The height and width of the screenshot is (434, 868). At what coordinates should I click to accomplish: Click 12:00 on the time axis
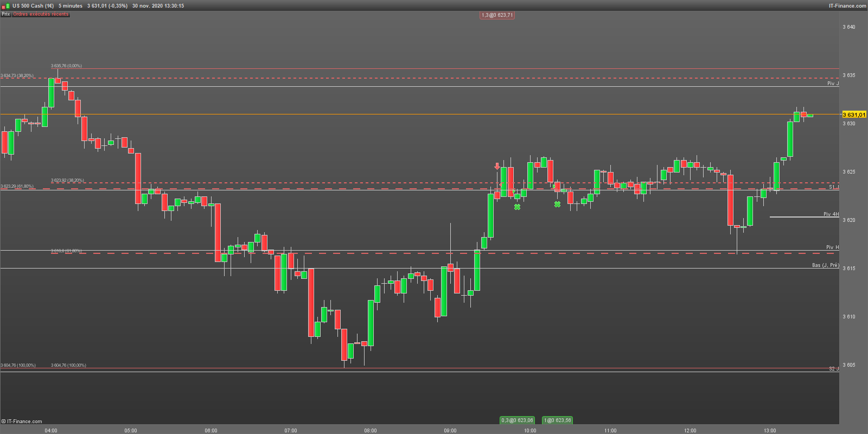(690, 431)
